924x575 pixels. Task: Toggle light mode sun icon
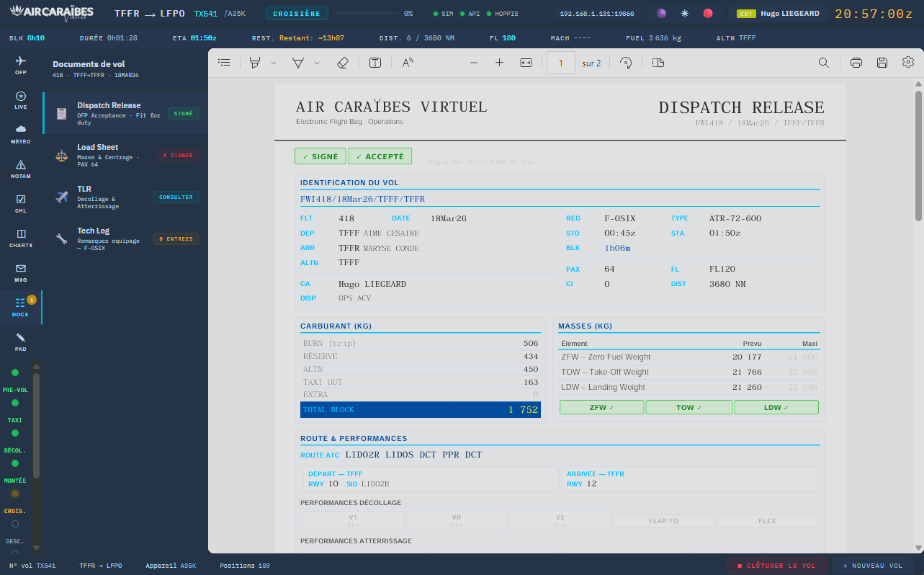point(685,14)
